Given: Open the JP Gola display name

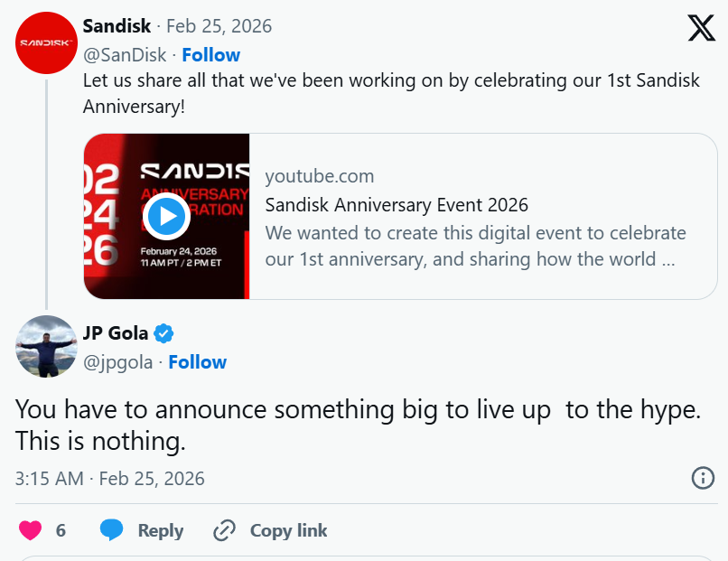Looking at the screenshot, I should pos(116,333).
